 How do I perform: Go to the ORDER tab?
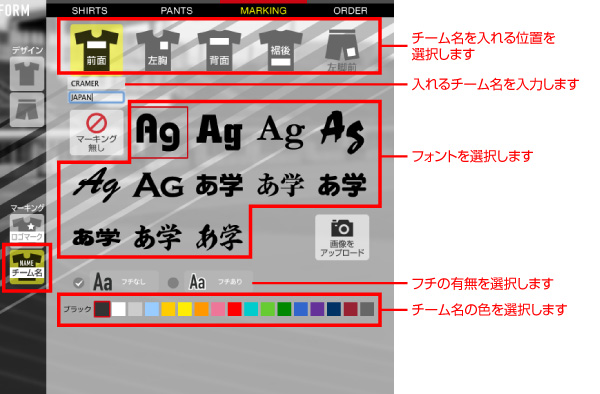tap(350, 10)
